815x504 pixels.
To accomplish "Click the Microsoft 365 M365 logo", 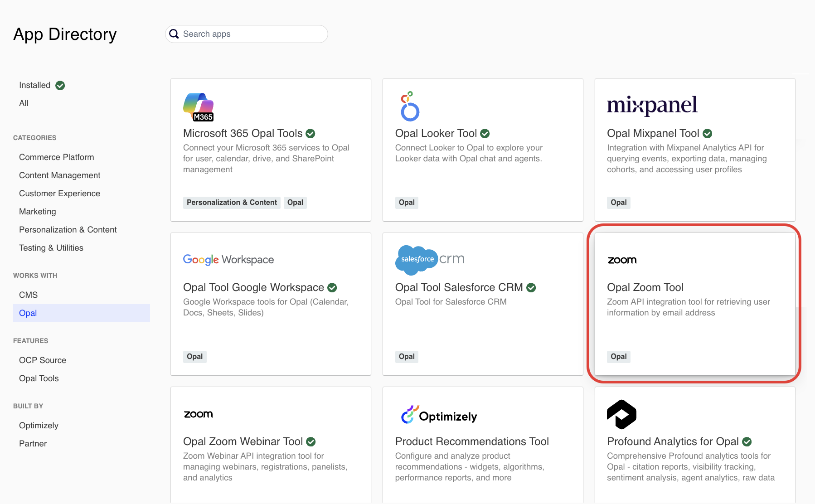I will [198, 107].
